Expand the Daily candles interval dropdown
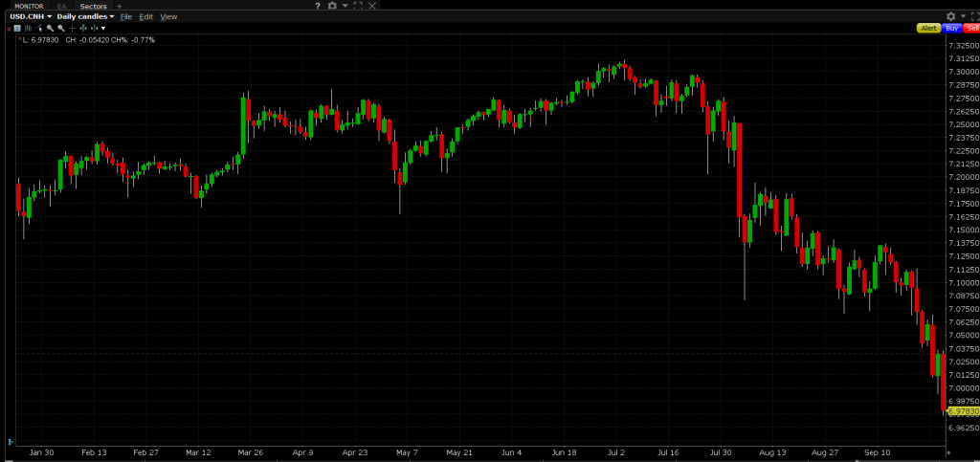 click(x=85, y=17)
